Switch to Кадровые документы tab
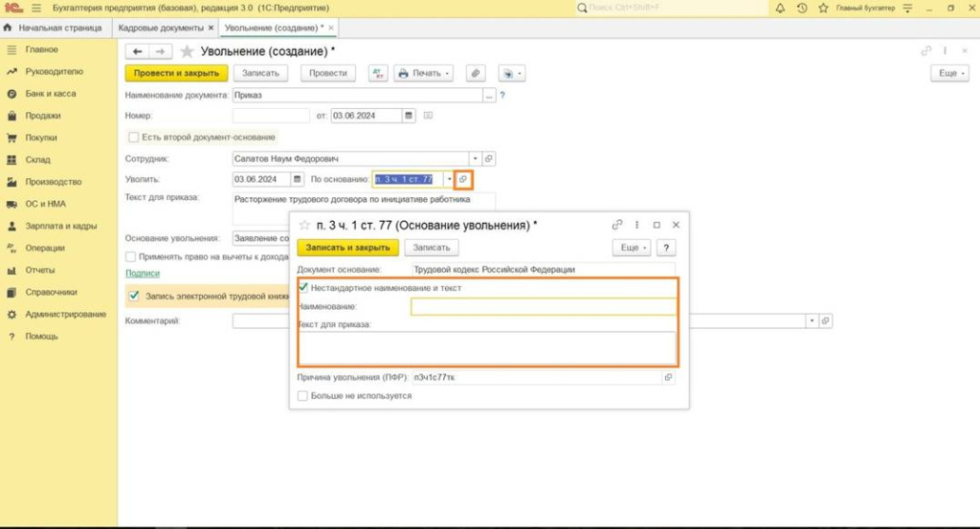This screenshot has width=980, height=529. coord(161,28)
